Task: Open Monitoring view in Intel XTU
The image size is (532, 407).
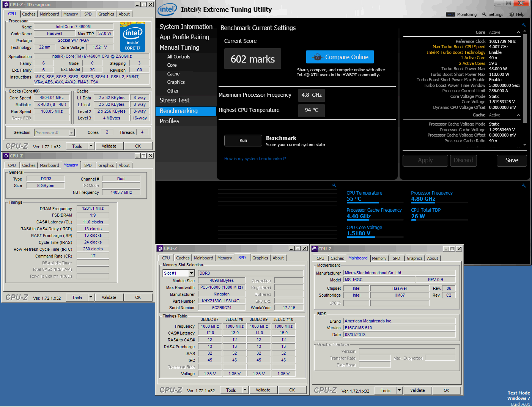Action: click(461, 14)
